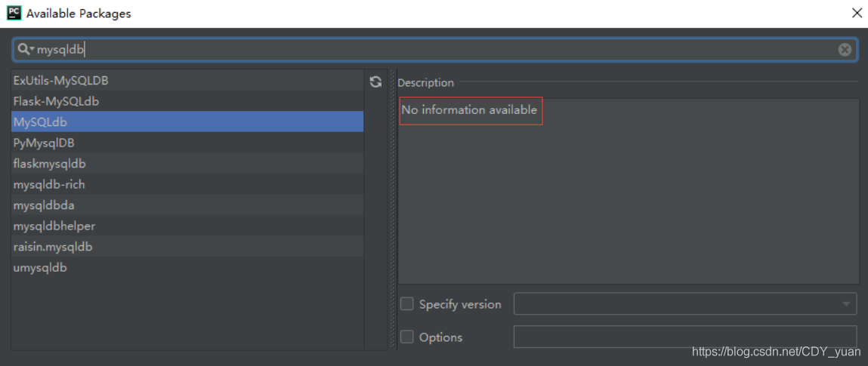Select Flask-MySQLdb from the list

[57, 101]
